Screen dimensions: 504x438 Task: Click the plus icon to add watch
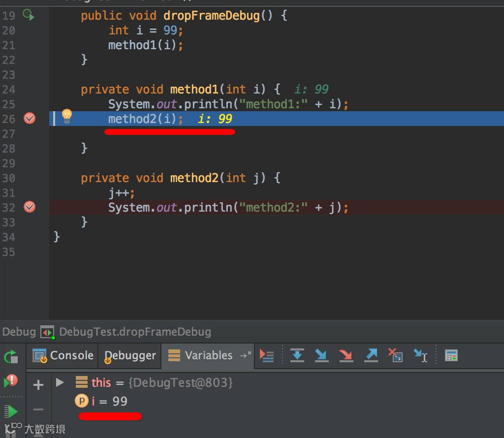click(x=38, y=384)
